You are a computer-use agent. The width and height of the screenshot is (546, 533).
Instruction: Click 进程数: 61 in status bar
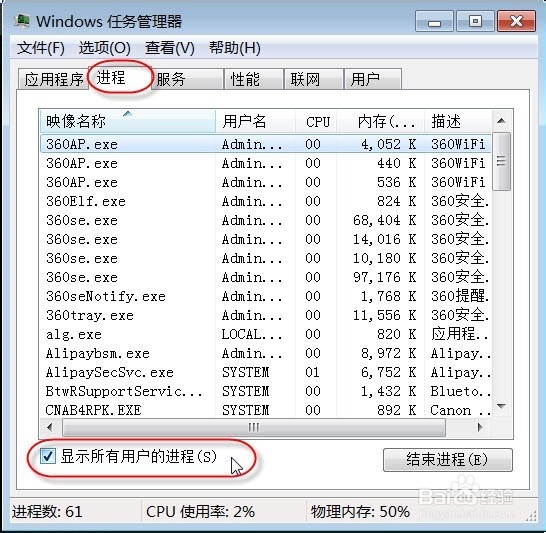click(x=47, y=512)
